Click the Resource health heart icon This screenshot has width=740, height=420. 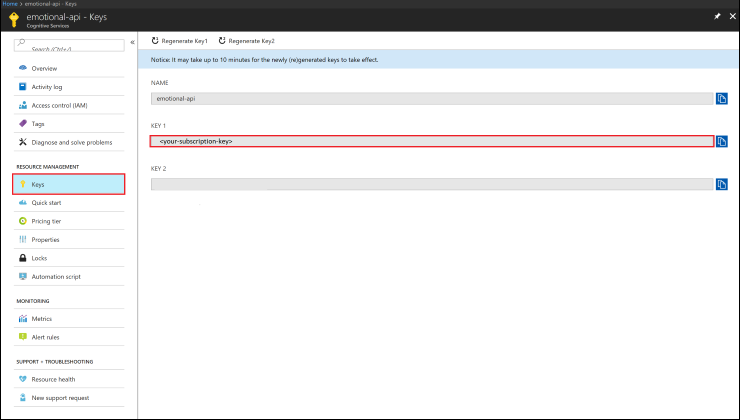point(23,379)
